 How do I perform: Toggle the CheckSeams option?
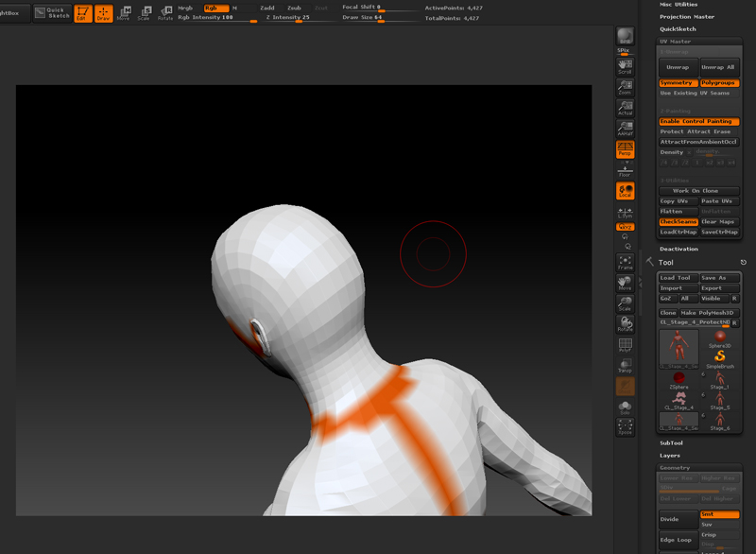(679, 222)
